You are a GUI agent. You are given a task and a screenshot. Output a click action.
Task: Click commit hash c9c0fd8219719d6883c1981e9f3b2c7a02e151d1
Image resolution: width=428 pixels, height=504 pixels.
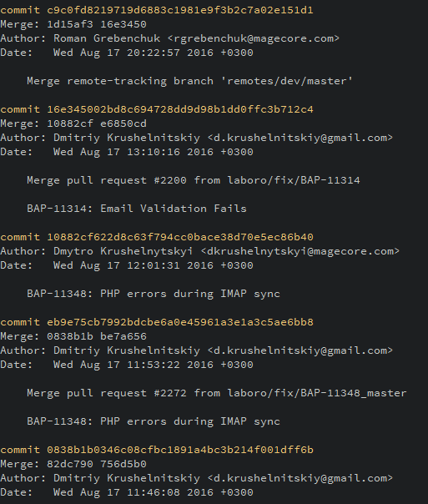click(180, 10)
